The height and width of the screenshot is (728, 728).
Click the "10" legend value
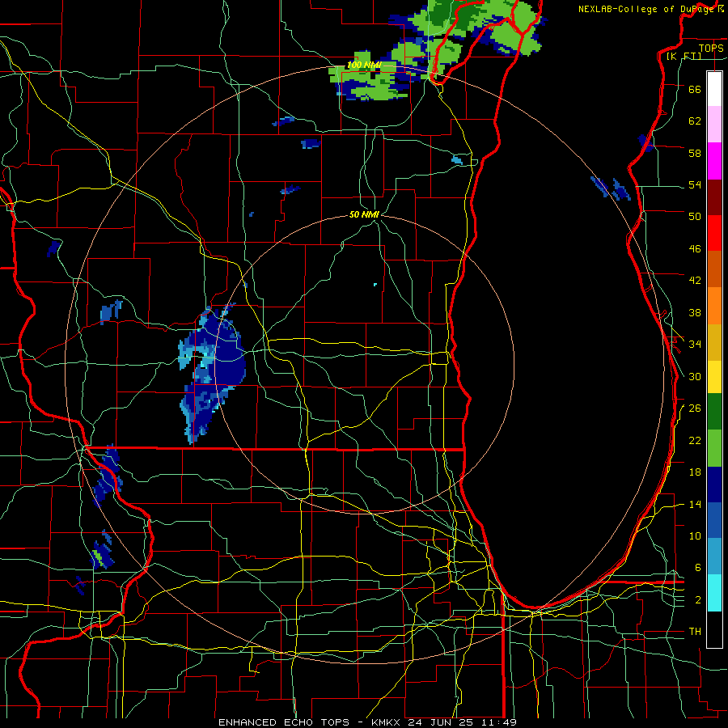point(695,536)
